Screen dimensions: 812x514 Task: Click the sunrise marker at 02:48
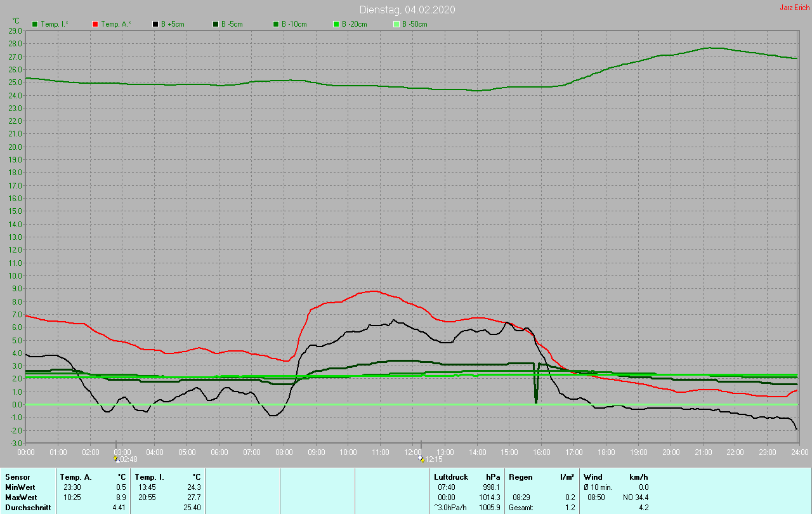[x=116, y=458]
